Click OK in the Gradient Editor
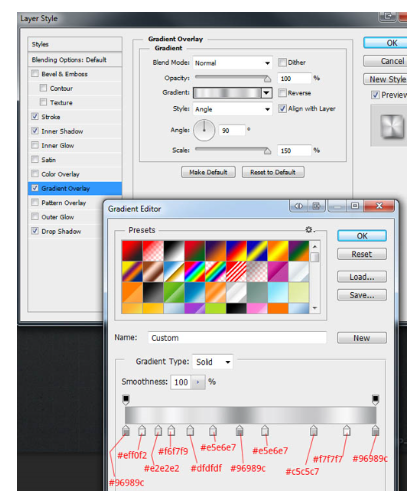 (x=362, y=236)
